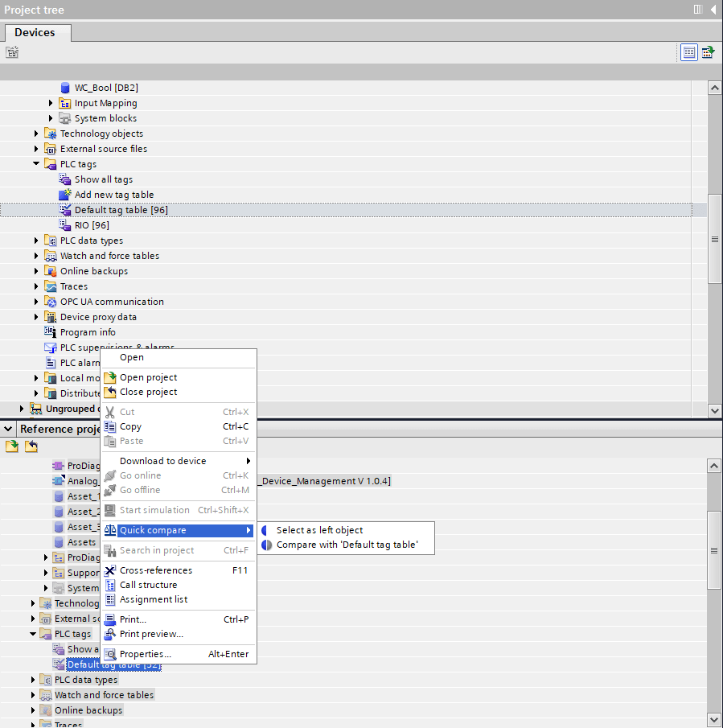Click the close reference project toolbar icon
The width and height of the screenshot is (723, 728).
click(x=31, y=446)
